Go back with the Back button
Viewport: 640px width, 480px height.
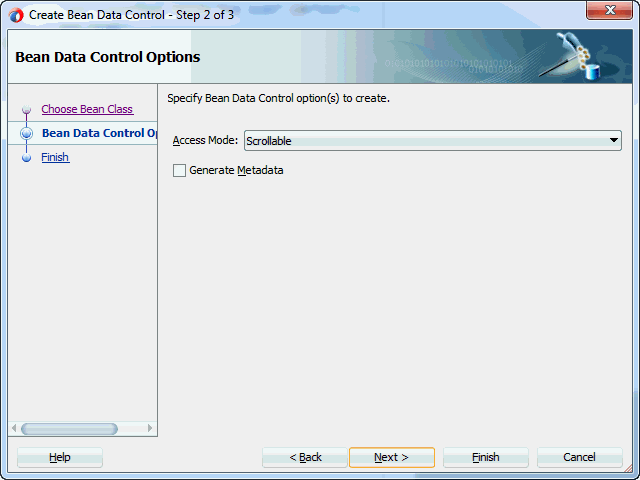coord(305,457)
